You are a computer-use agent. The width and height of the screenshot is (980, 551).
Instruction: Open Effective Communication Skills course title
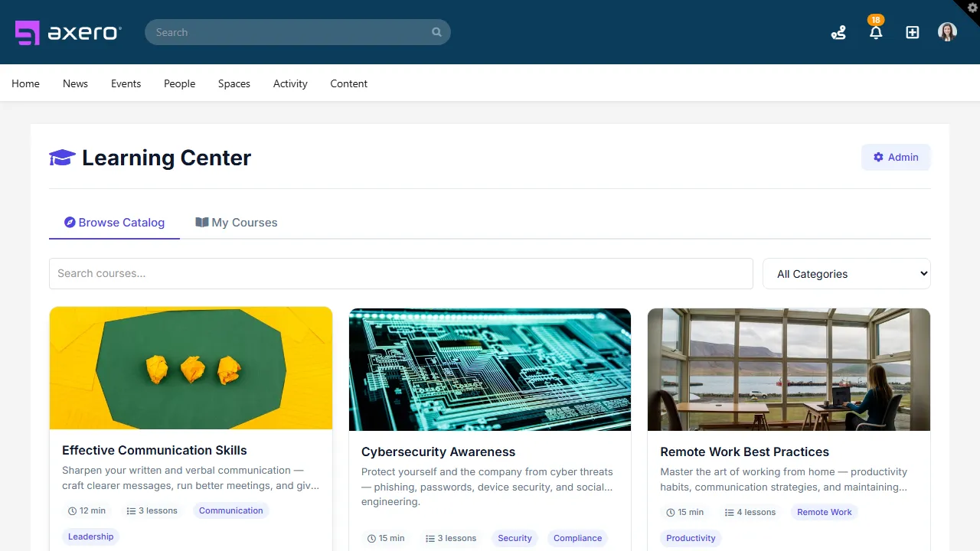tap(155, 450)
